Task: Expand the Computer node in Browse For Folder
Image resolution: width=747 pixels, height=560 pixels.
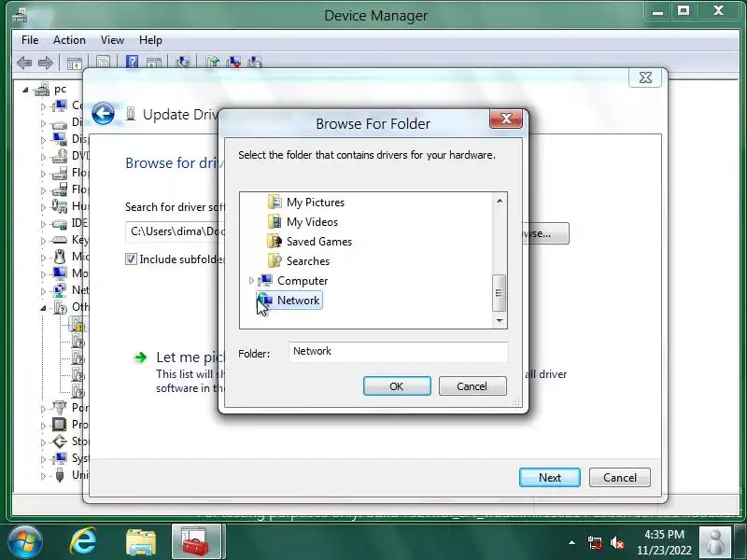Action: (x=251, y=281)
